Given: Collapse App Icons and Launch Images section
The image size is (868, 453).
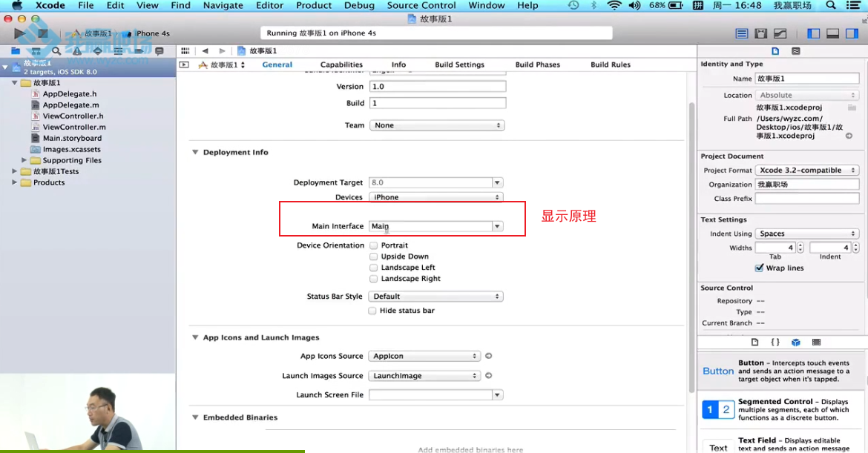Looking at the screenshot, I should pos(195,337).
